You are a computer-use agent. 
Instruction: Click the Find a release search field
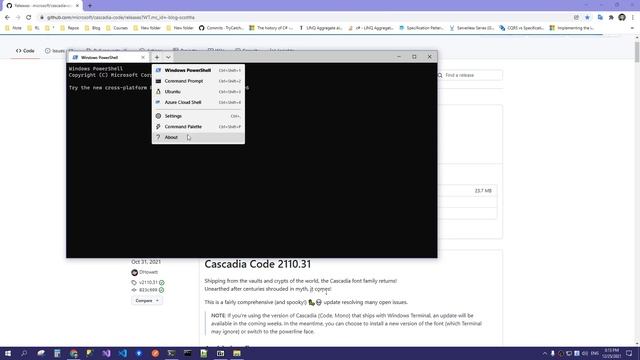coord(469,75)
